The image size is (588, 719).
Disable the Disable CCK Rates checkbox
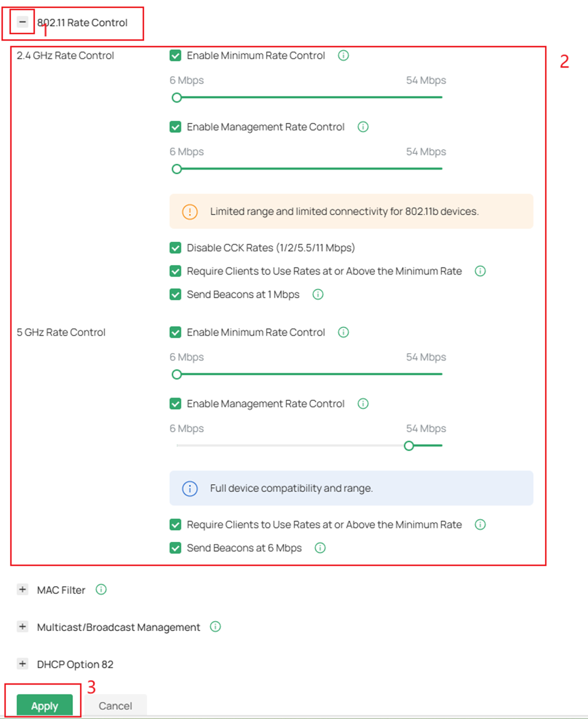[175, 248]
